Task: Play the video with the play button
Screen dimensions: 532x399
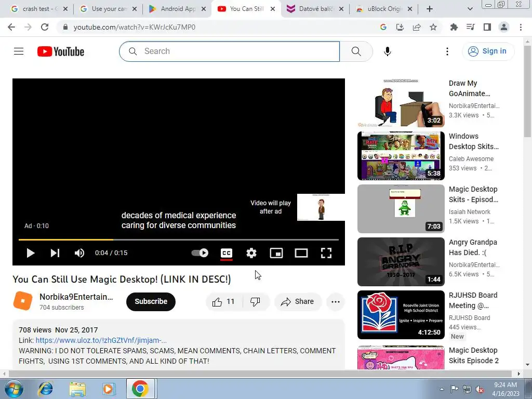Action: coord(31,253)
